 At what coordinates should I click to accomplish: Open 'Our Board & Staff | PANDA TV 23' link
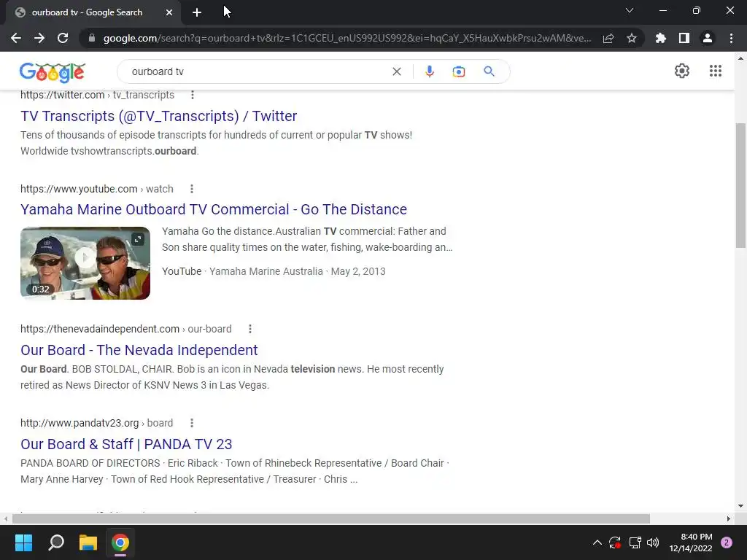pos(126,444)
